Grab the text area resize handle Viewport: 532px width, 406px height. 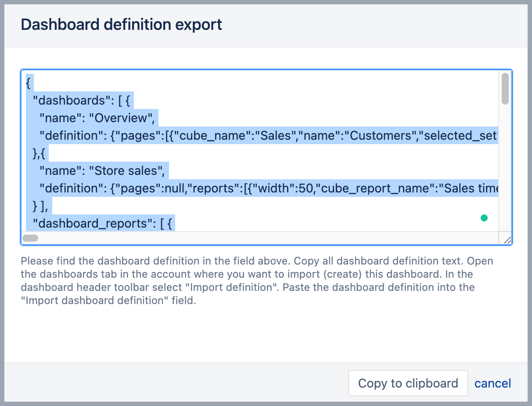point(507,239)
